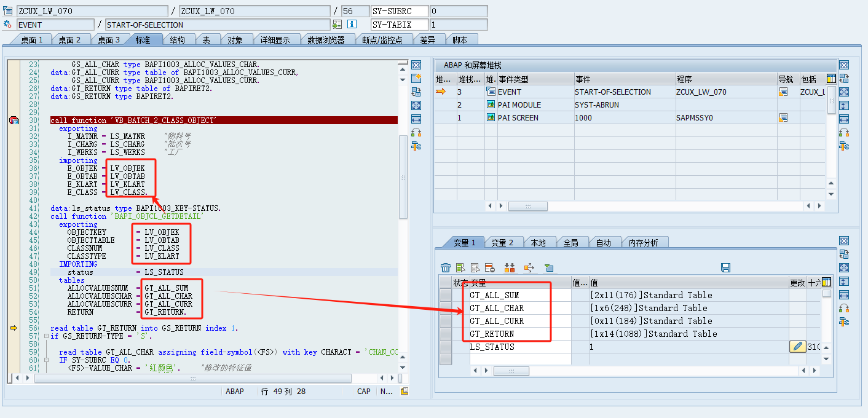Click the pencil edit button for LS_STATUS
The image size is (868, 418).
[797, 346]
